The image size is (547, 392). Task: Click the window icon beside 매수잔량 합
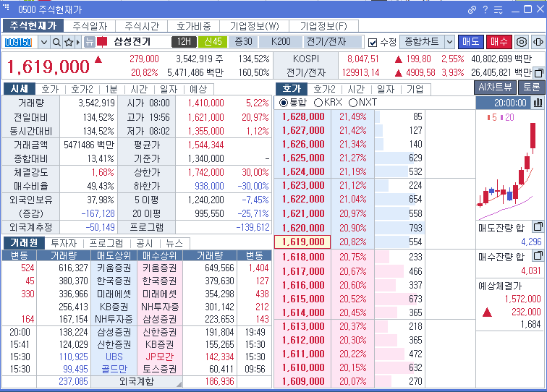(538, 255)
